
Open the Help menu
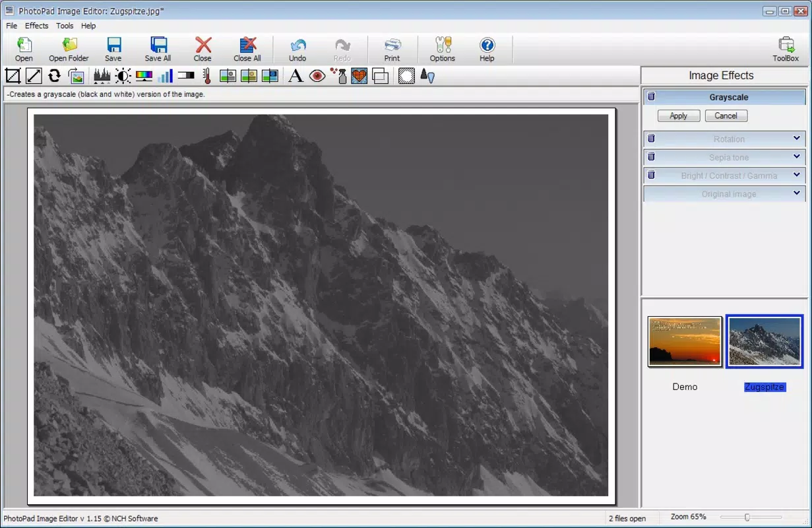click(x=88, y=26)
